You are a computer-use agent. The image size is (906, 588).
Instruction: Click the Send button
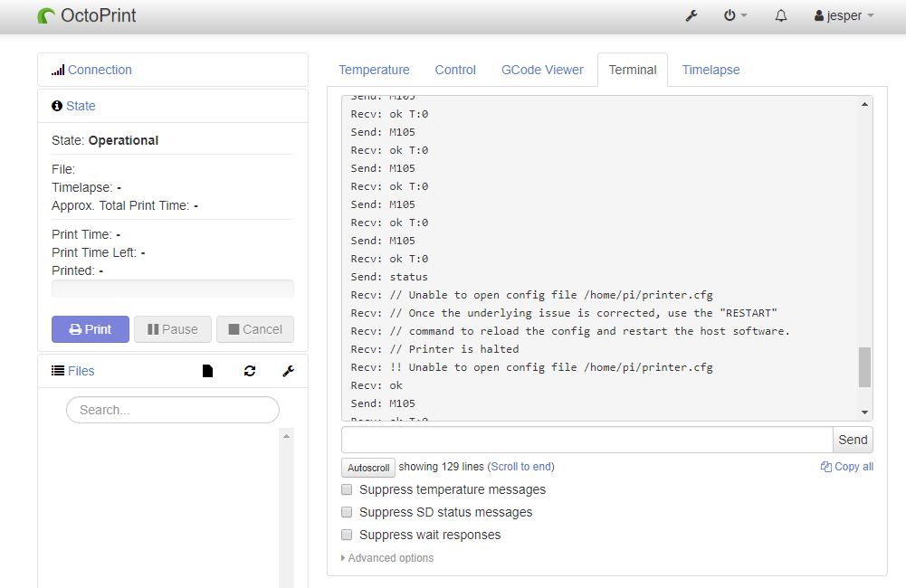tap(853, 440)
